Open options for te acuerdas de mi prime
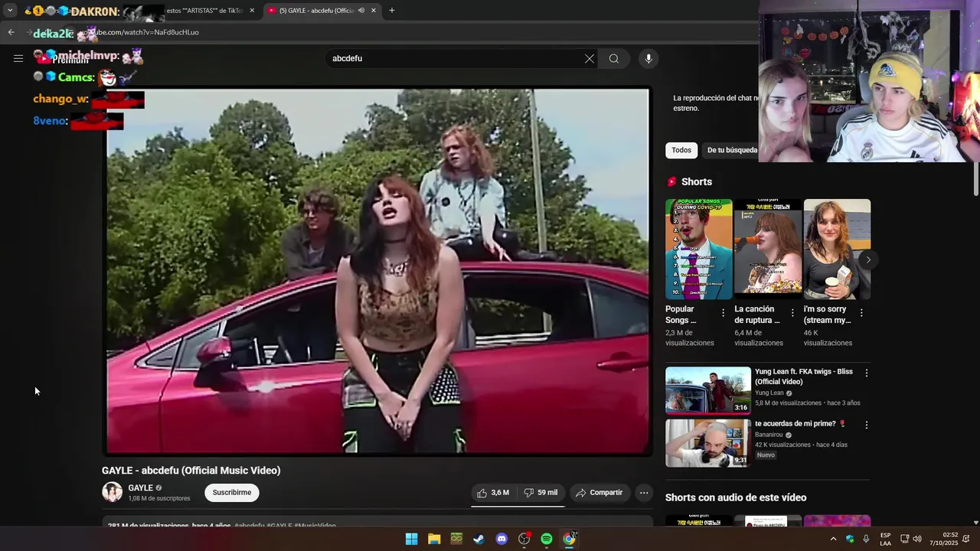980x551 pixels. [867, 425]
